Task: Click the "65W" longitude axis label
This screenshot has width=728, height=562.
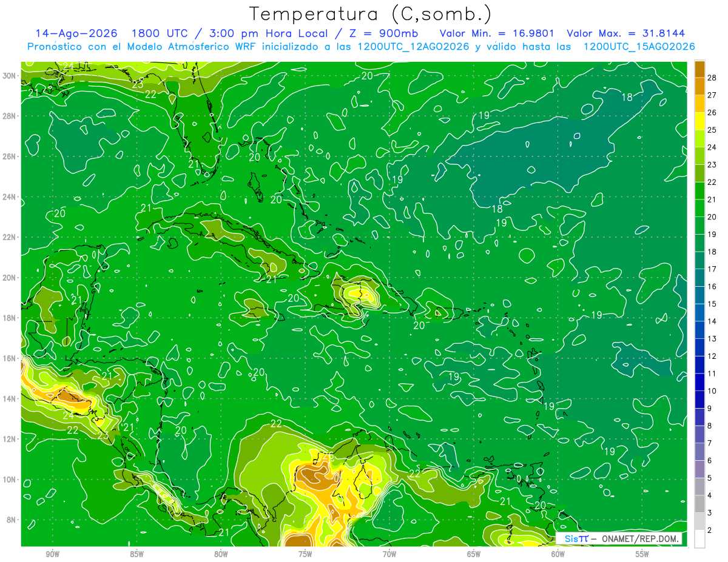Action: 474,554
